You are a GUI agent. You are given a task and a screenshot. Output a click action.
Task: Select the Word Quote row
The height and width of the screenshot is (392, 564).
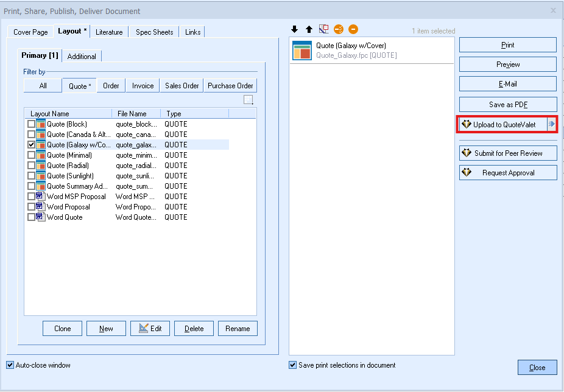coord(65,217)
